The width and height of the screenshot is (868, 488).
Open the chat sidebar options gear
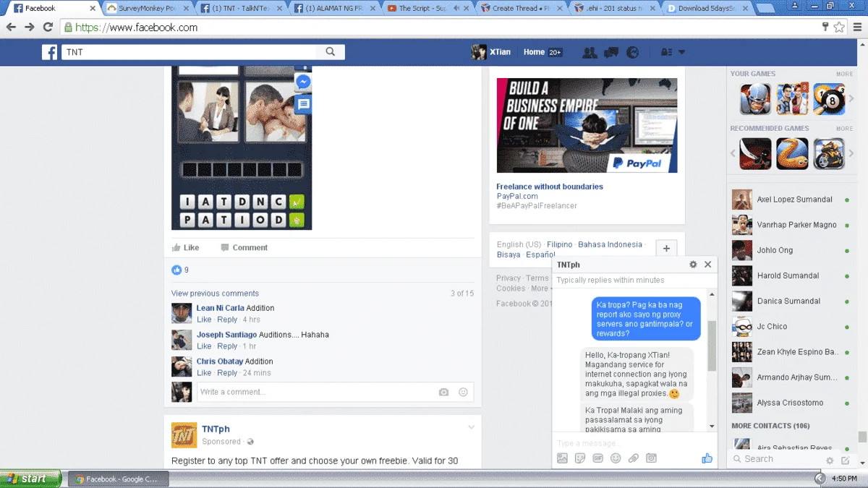830,460
